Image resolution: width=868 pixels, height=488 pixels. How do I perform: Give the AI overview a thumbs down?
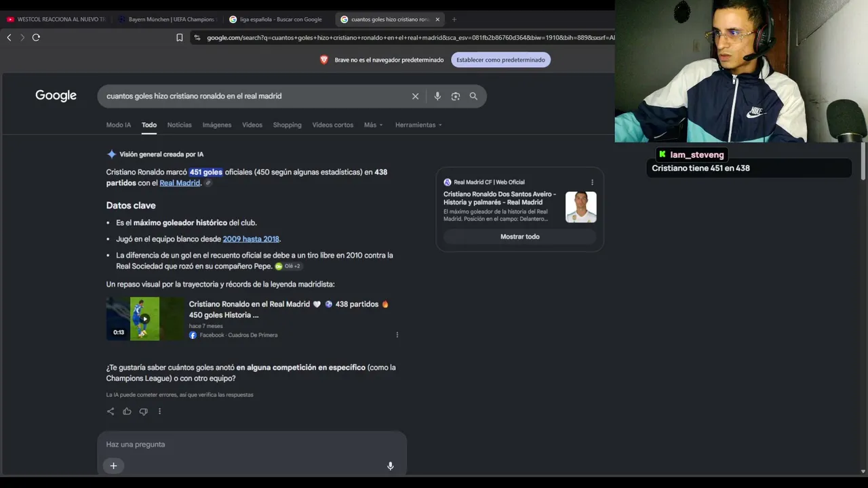tap(143, 411)
